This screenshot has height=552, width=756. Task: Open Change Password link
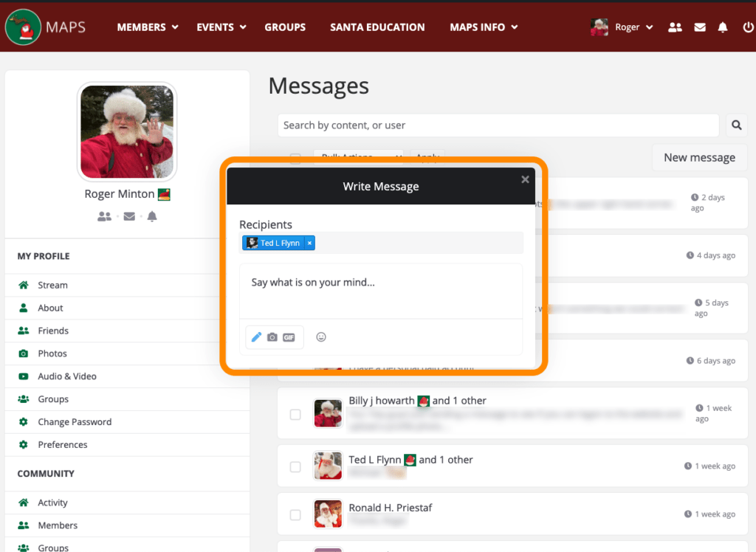[75, 422]
